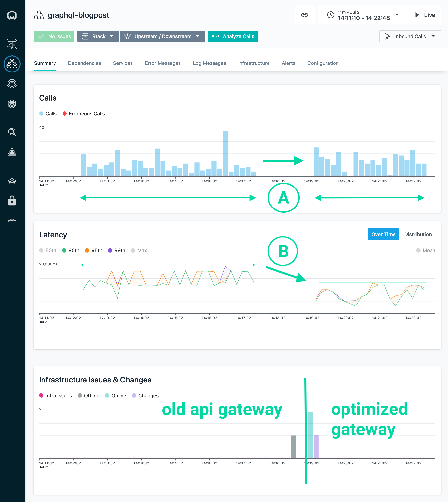Open the settings gear icon in sidebar

12,181
